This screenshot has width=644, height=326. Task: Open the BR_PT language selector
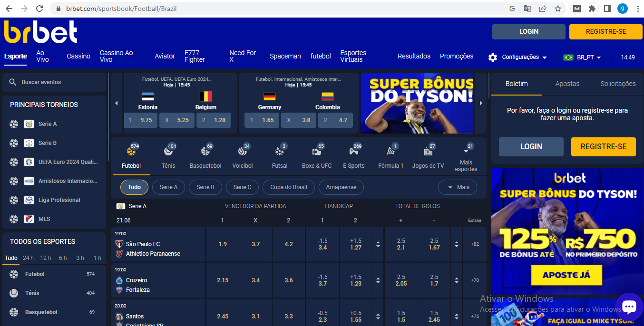(582, 57)
